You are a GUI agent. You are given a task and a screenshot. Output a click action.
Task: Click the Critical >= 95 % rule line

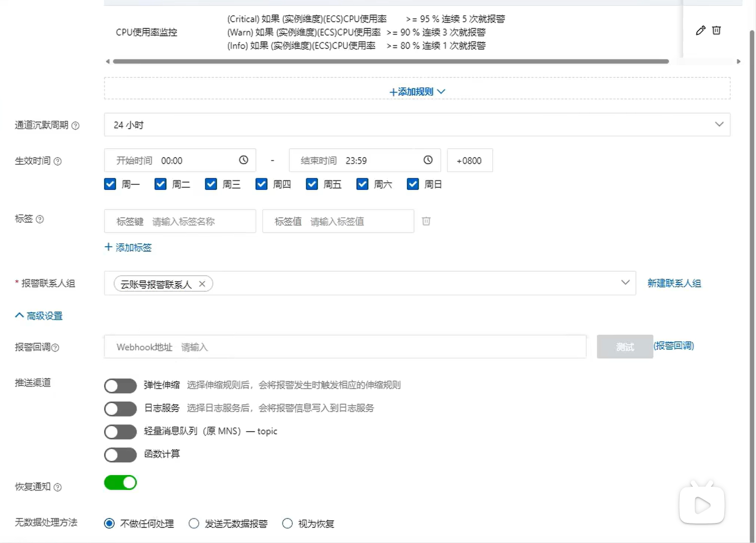coord(366,19)
